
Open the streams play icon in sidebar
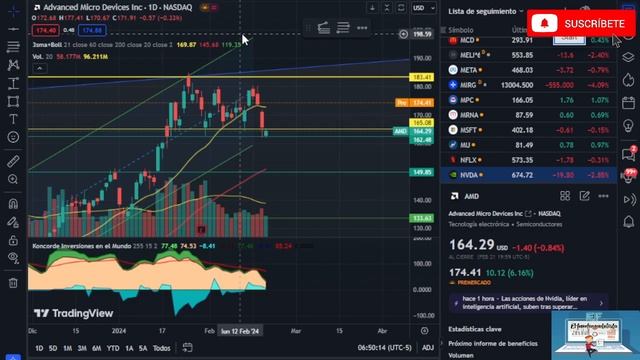(629, 200)
